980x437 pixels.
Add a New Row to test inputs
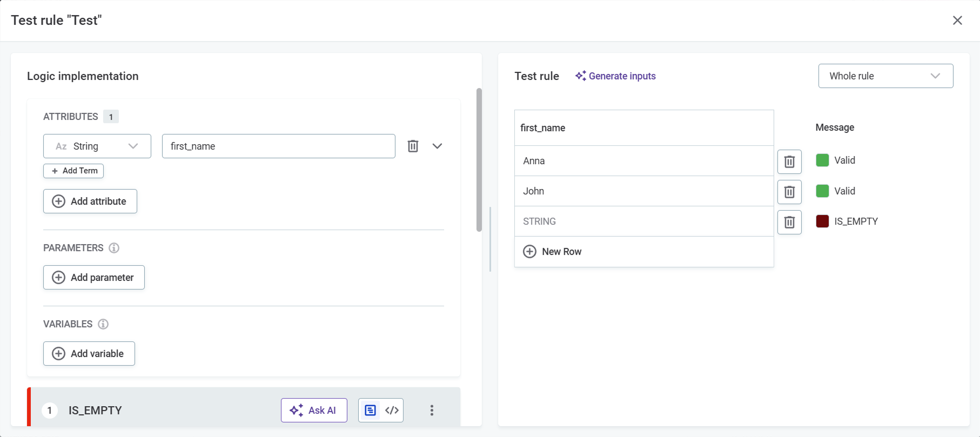pos(553,252)
